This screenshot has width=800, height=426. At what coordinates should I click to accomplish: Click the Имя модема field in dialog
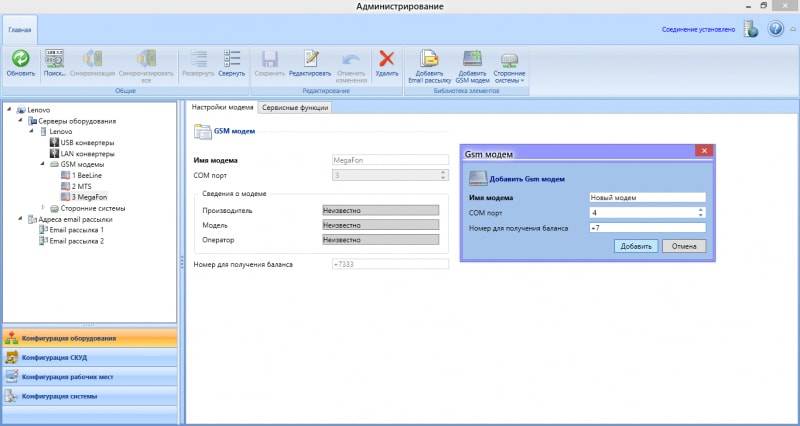[x=647, y=198]
